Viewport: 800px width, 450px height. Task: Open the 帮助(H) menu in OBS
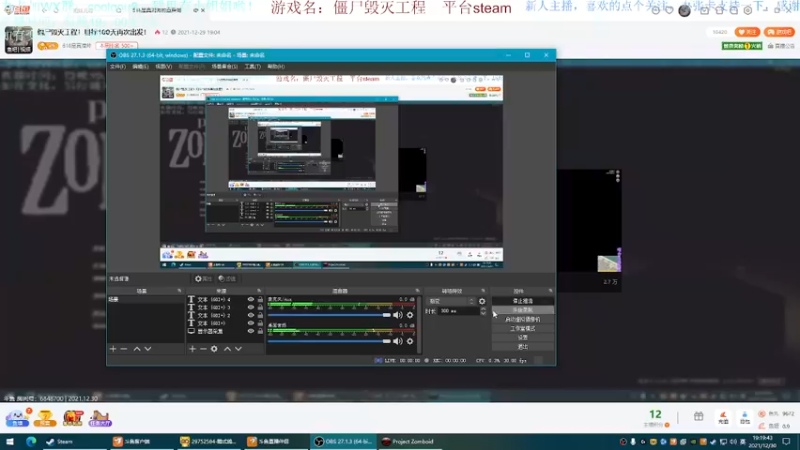coord(276,66)
